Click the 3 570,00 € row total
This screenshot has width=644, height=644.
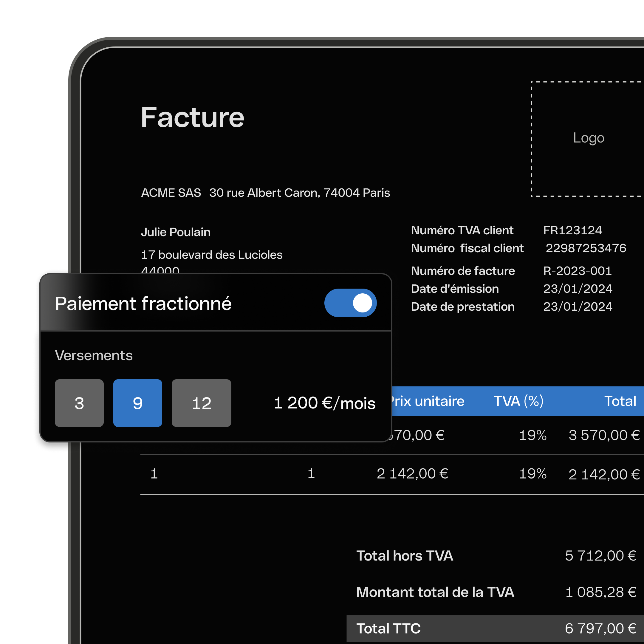coord(604,435)
